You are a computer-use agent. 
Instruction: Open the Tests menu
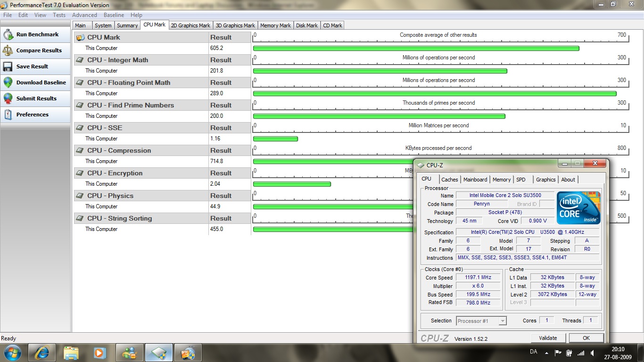click(x=59, y=15)
